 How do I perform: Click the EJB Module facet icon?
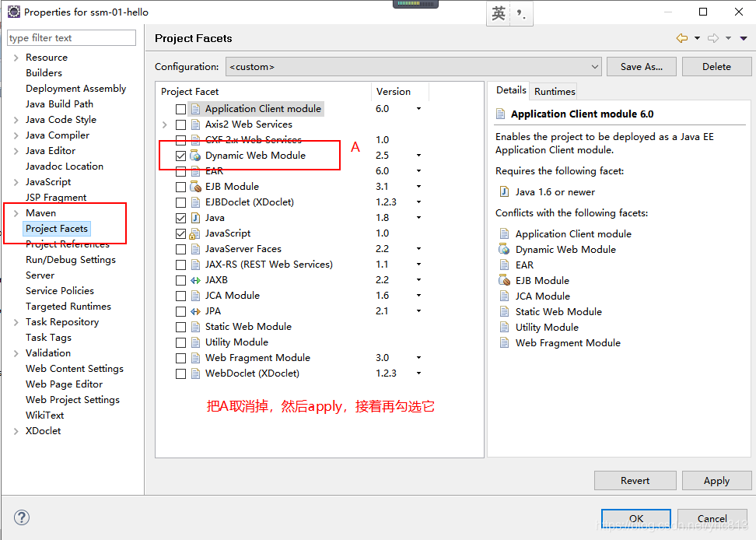pos(195,187)
